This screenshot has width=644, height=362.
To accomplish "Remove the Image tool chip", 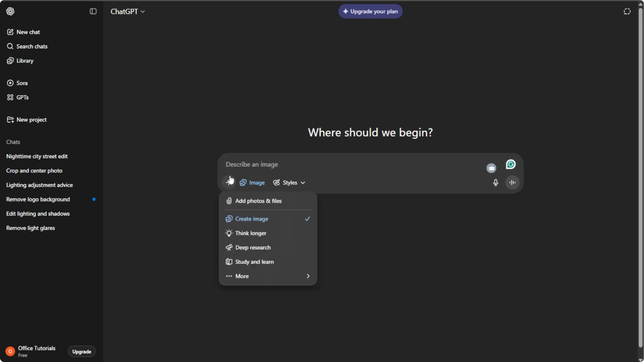I will point(252,183).
